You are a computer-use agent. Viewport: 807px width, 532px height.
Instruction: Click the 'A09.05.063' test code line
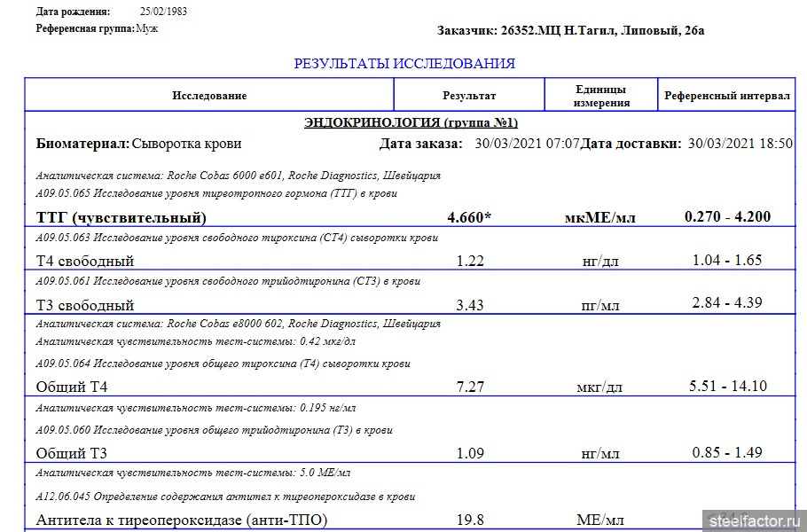click(x=238, y=238)
